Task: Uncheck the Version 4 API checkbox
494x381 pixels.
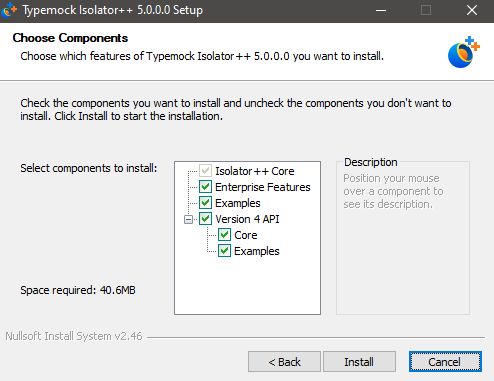Action: point(205,219)
